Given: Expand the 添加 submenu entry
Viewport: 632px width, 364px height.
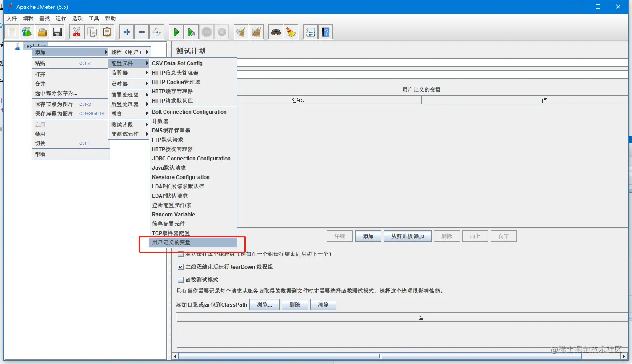Looking at the screenshot, I should (71, 52).
